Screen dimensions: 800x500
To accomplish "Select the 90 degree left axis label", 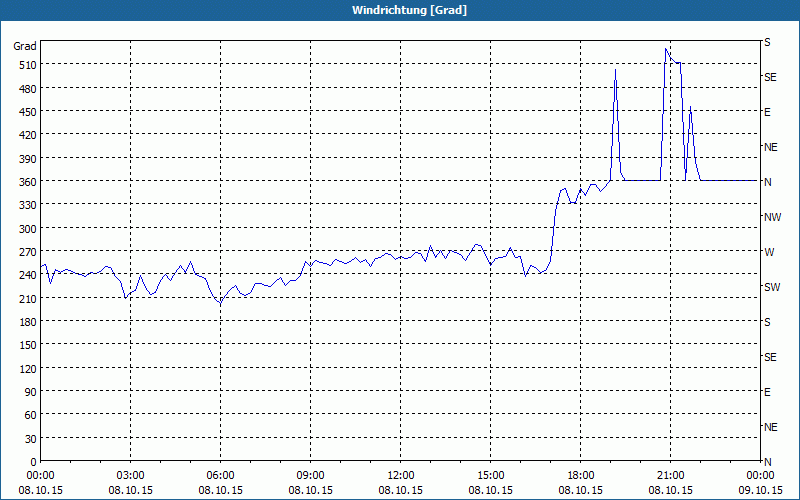I will point(31,392).
